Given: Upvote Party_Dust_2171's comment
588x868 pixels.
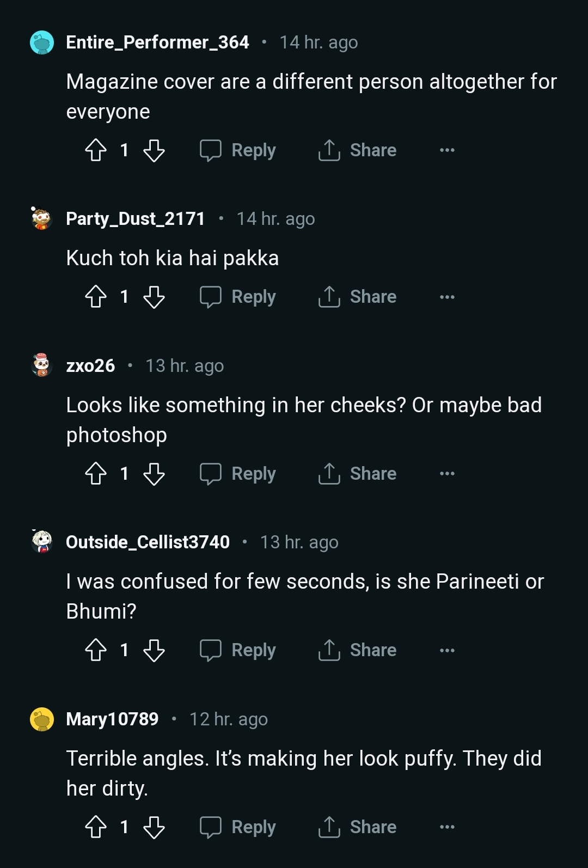Looking at the screenshot, I should coord(96,297).
